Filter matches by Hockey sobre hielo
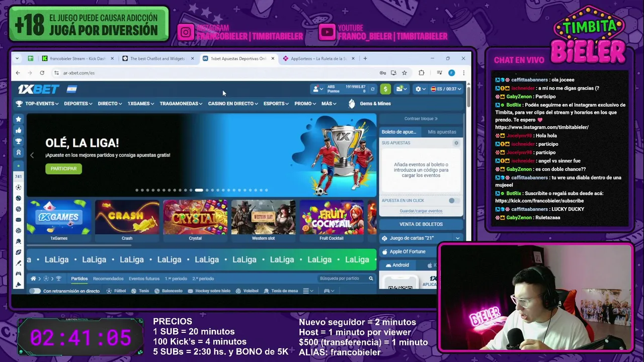 tap(209, 291)
